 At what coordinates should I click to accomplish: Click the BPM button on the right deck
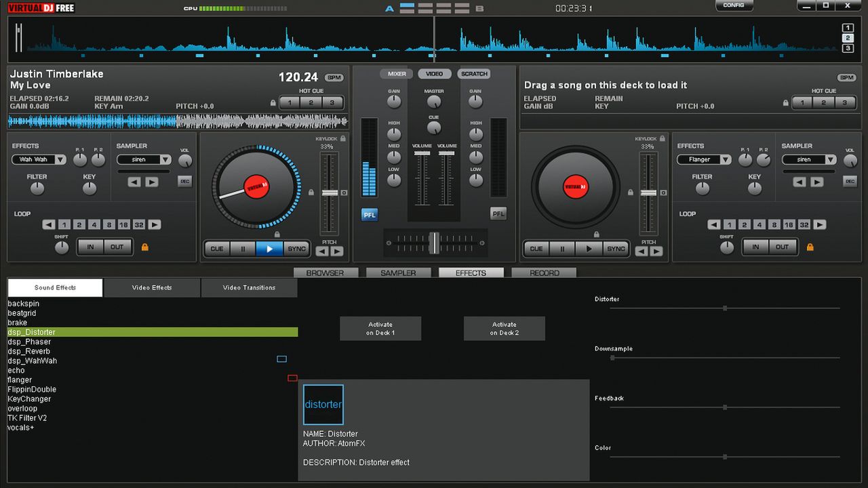[846, 77]
